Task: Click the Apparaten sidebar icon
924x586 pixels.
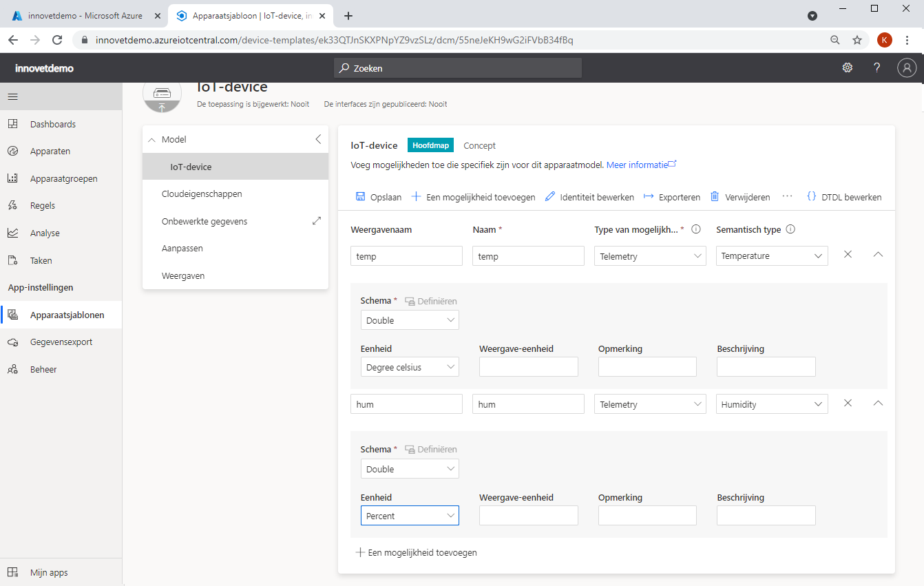Action: point(12,151)
